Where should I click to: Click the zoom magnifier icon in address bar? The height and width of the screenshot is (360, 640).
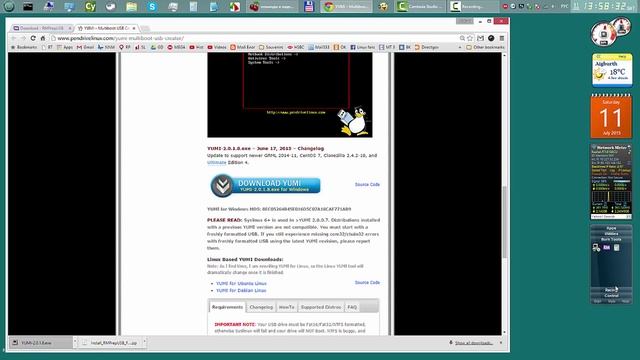coord(462,38)
